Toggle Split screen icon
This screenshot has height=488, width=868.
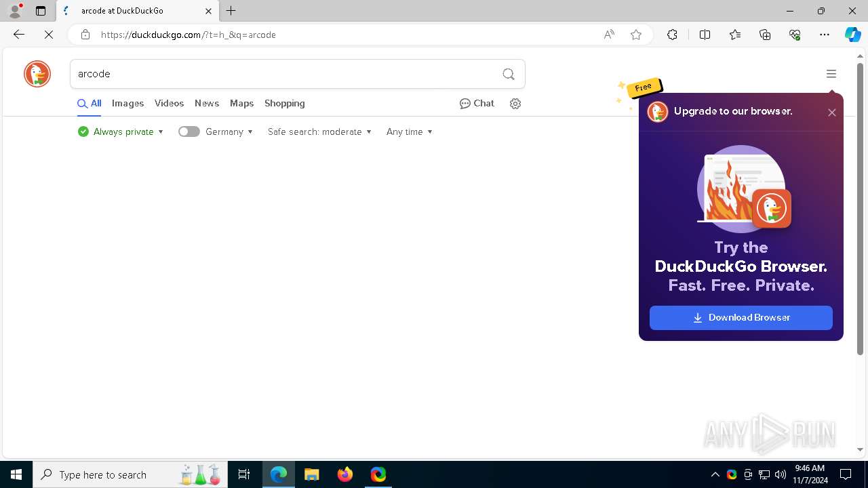705,35
